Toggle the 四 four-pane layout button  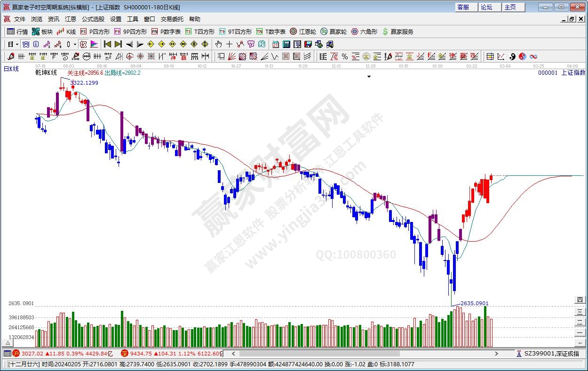(580, 300)
